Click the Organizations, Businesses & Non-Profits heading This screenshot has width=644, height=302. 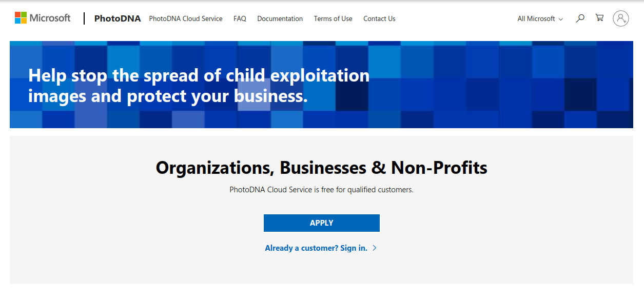(321, 168)
